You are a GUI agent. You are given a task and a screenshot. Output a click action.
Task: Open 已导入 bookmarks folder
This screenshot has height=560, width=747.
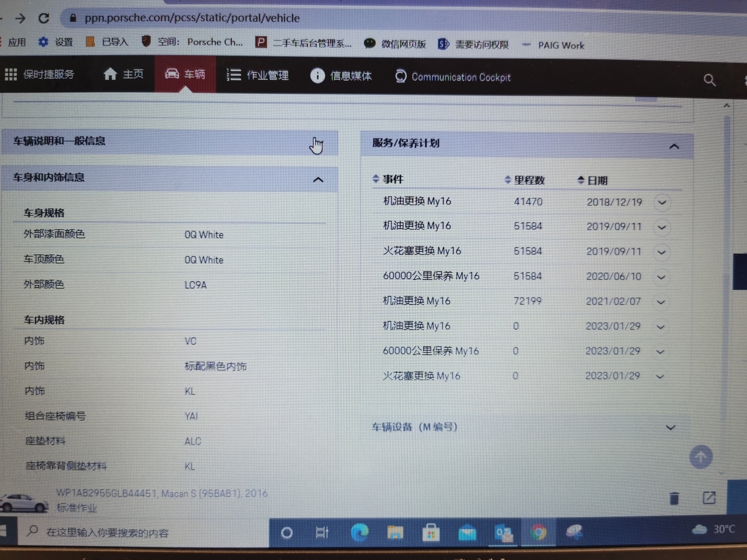point(107,42)
